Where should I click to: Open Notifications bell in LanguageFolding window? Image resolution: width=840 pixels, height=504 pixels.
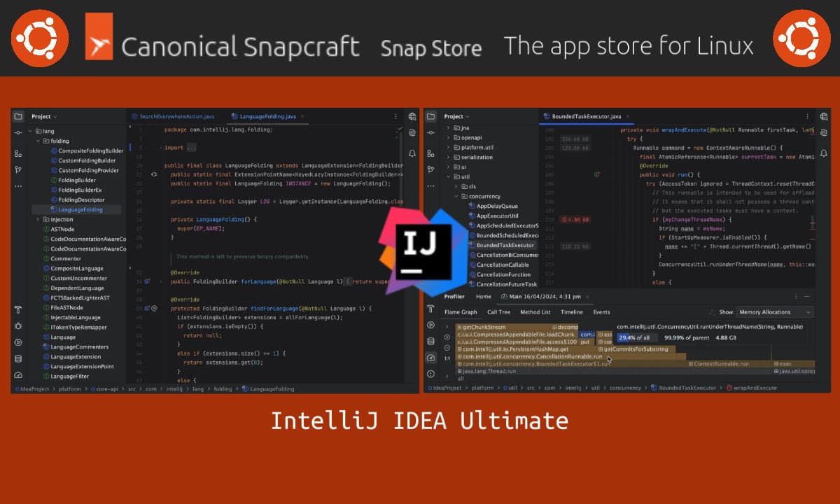(412, 152)
